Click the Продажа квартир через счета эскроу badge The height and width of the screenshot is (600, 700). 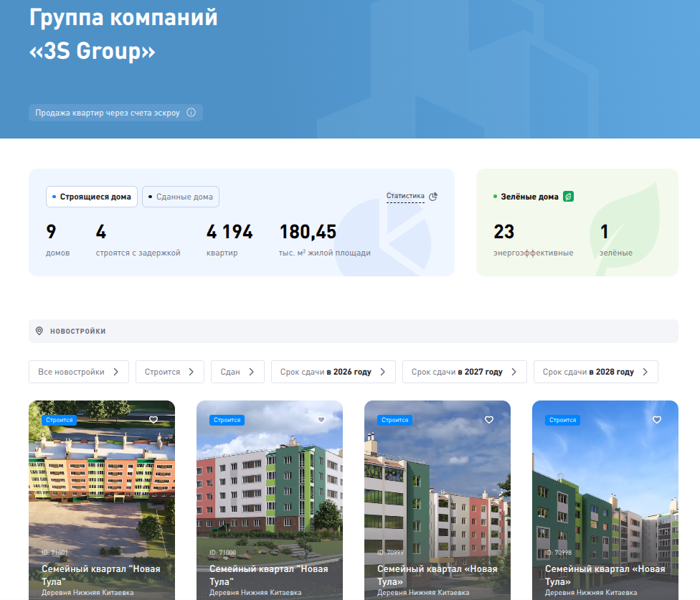[x=115, y=113]
